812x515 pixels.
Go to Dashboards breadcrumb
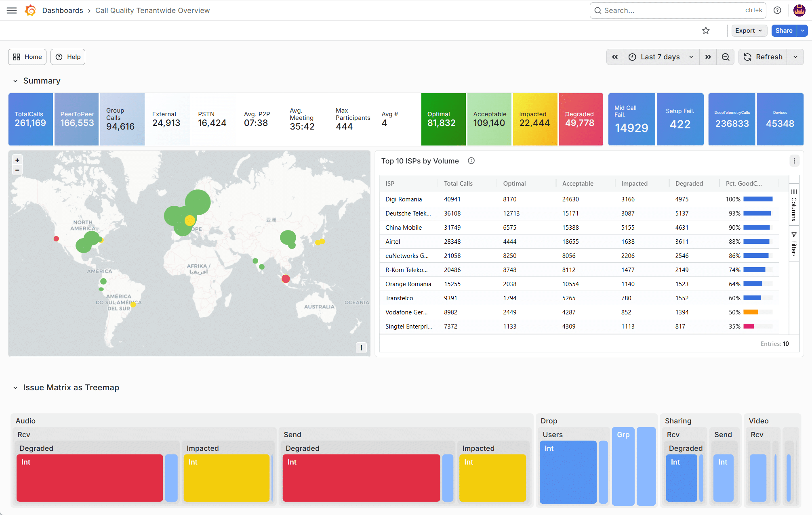pyautogui.click(x=63, y=10)
